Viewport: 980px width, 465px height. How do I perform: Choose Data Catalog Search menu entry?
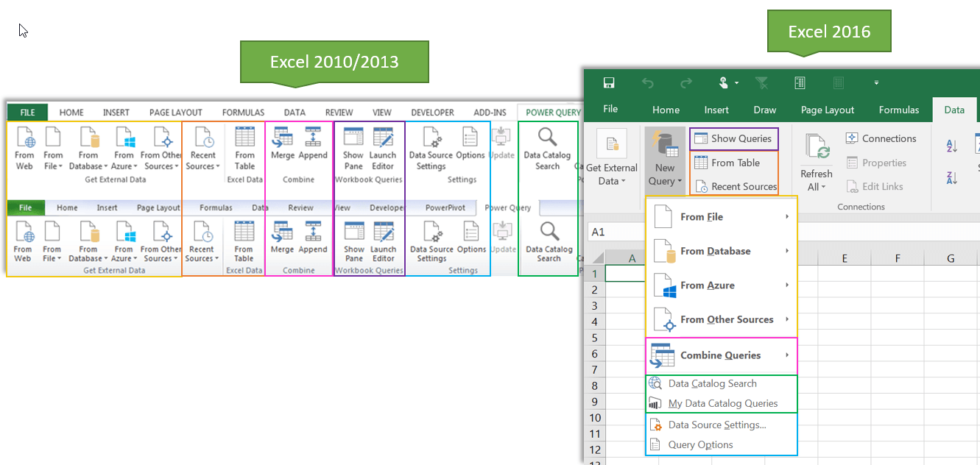point(722,383)
